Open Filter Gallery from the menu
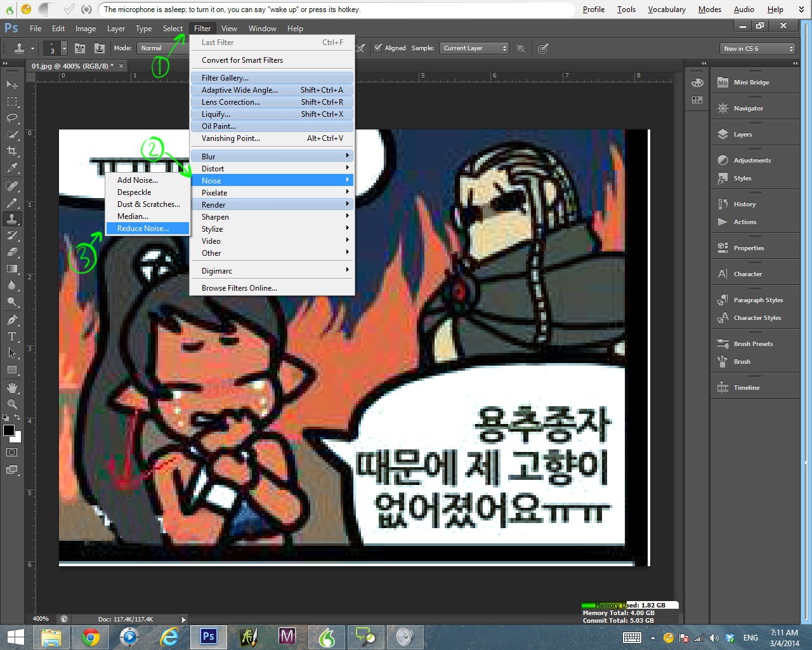 coord(272,77)
